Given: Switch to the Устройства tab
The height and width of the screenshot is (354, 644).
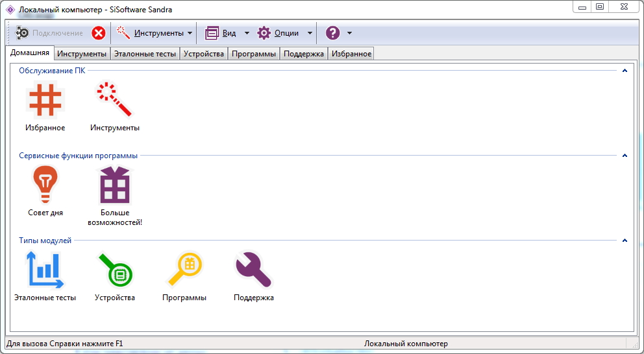Looking at the screenshot, I should pos(204,54).
